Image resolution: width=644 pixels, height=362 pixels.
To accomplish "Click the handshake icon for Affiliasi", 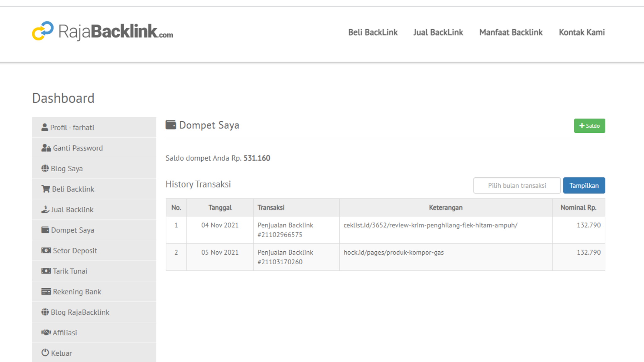I will tap(46, 332).
